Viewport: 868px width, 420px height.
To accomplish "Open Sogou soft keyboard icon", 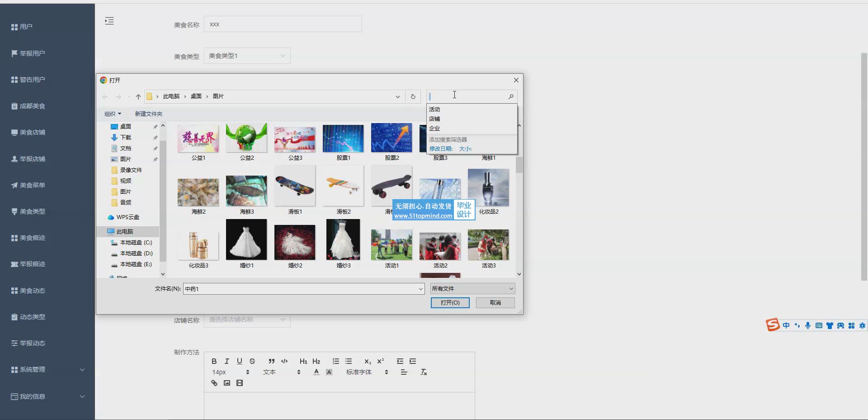I will (819, 325).
